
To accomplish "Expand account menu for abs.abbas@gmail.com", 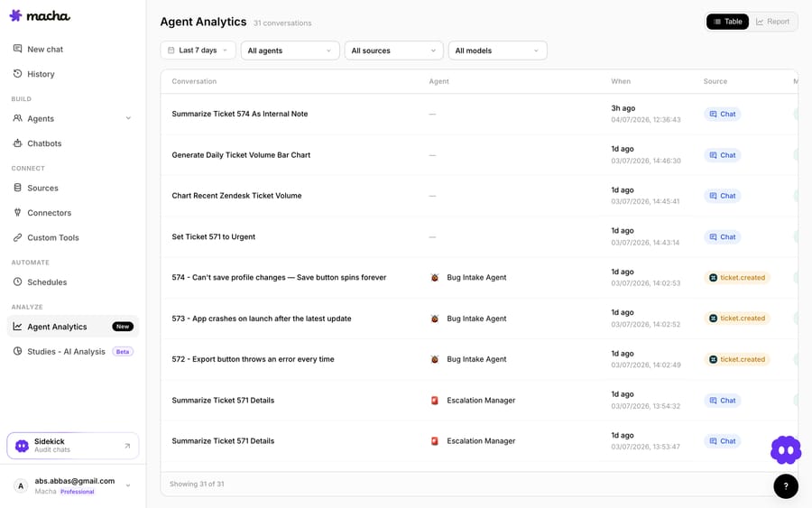I will click(128, 485).
